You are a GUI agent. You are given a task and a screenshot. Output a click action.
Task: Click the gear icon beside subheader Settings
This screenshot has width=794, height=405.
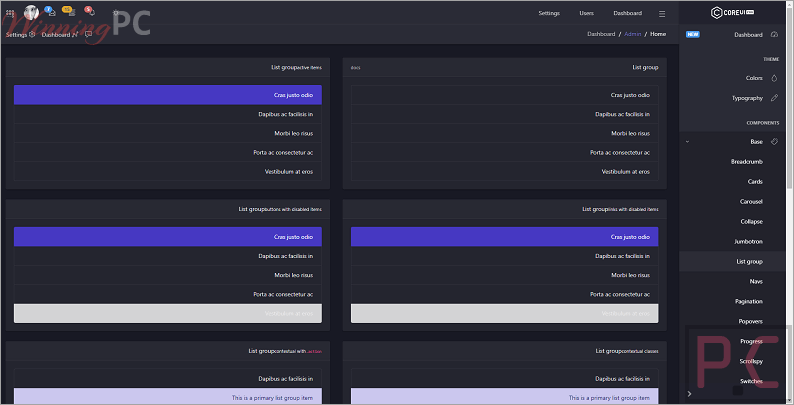(x=32, y=34)
